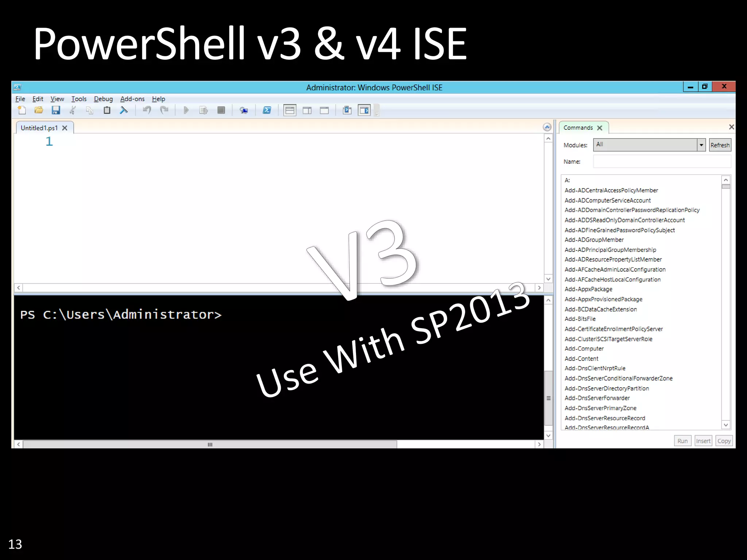
Task: Click into the Name filter field
Action: (662, 161)
